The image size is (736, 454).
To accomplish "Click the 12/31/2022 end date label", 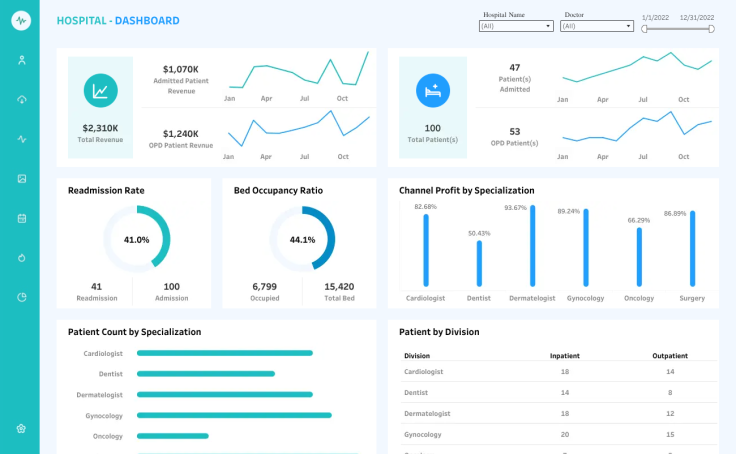I will tap(697, 17).
